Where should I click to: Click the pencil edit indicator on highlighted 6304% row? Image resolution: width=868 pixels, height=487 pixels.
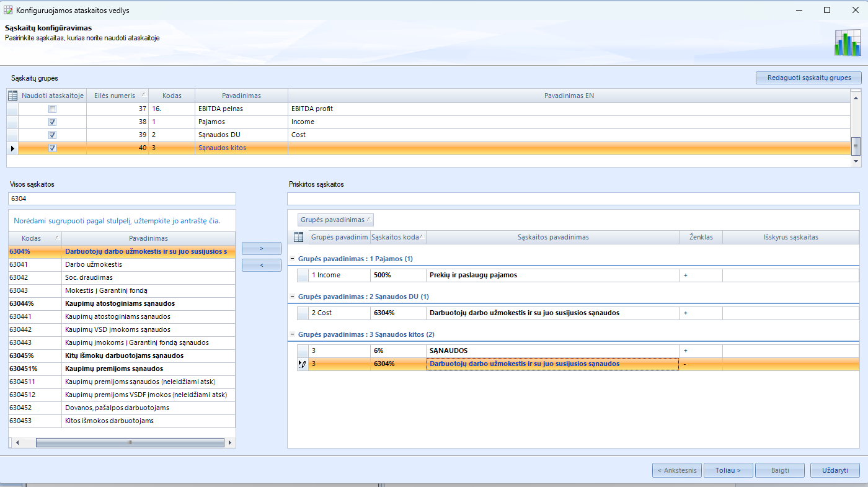click(303, 364)
